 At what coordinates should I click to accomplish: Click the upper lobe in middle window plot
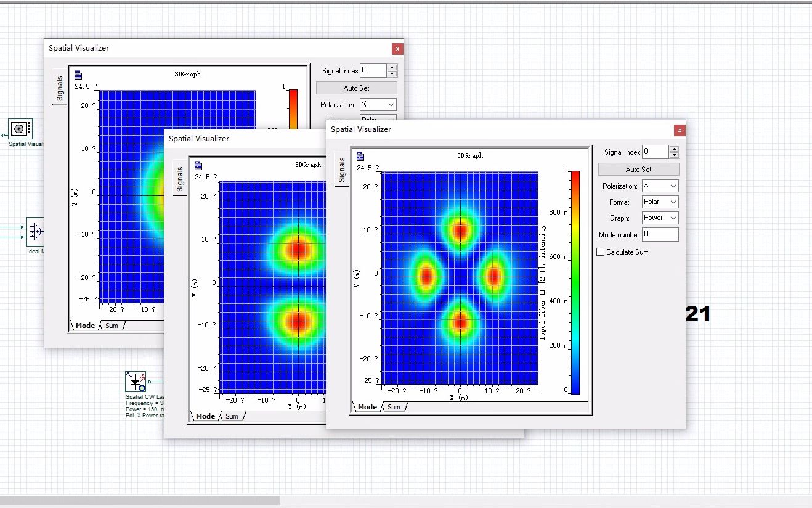tap(298, 249)
